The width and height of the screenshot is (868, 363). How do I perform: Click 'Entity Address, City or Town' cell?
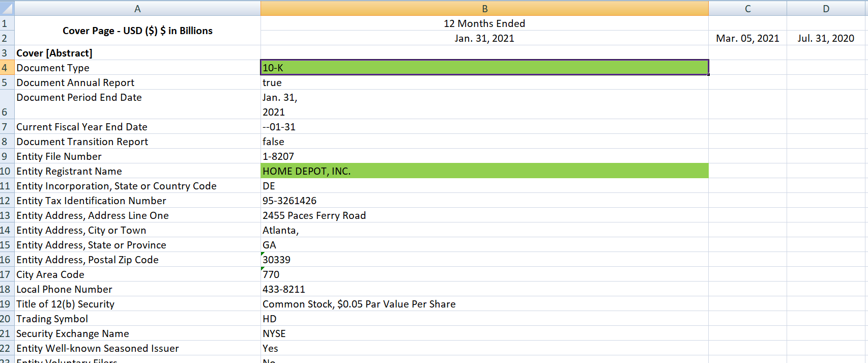click(x=137, y=230)
